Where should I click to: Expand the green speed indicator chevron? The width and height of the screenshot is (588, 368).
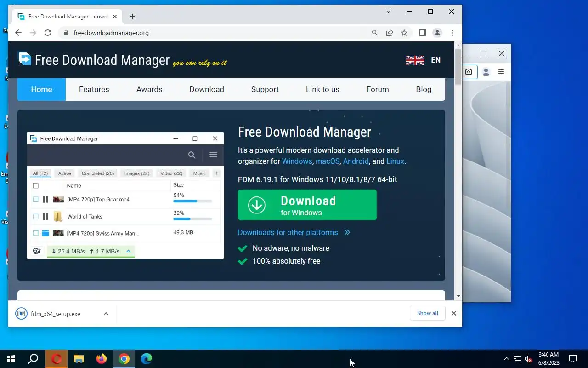click(129, 251)
